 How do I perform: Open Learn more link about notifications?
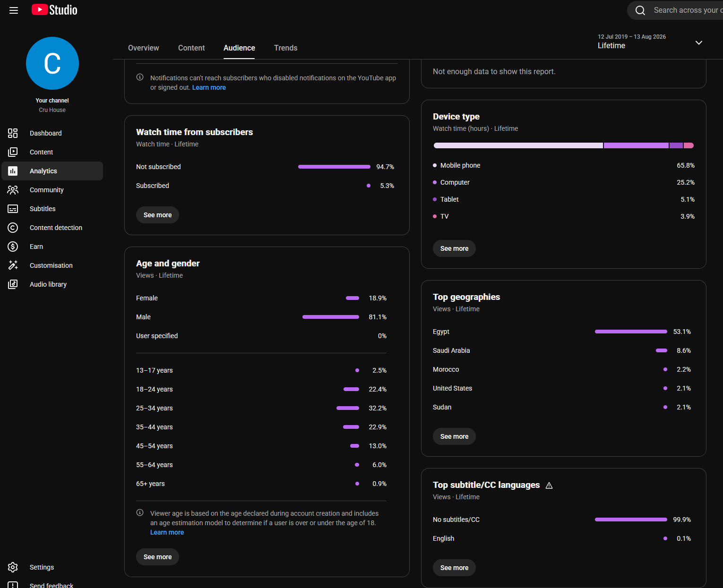click(209, 87)
